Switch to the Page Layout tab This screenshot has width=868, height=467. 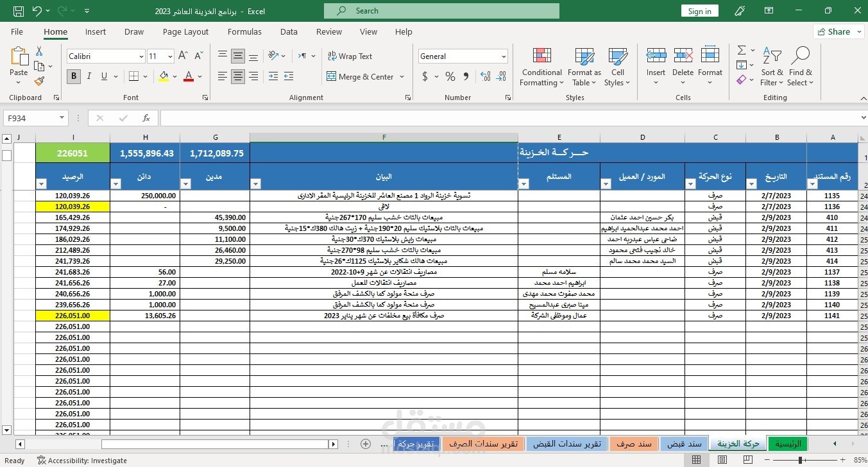pos(185,32)
